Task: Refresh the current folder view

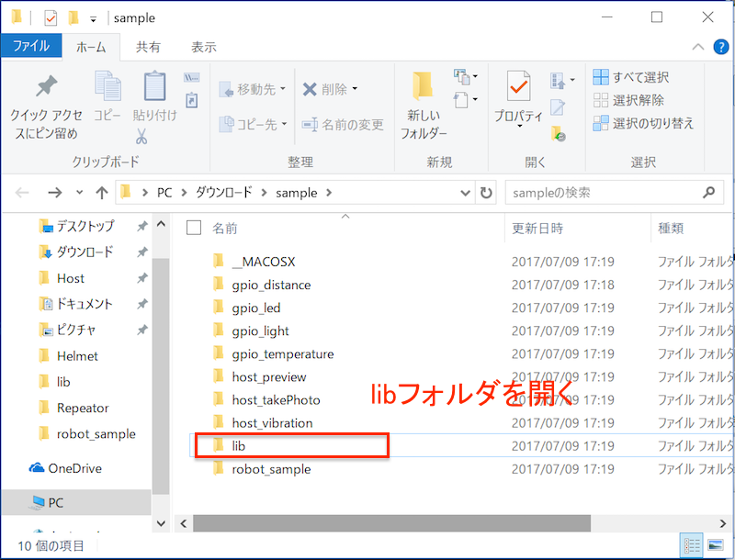Action: 487,193
